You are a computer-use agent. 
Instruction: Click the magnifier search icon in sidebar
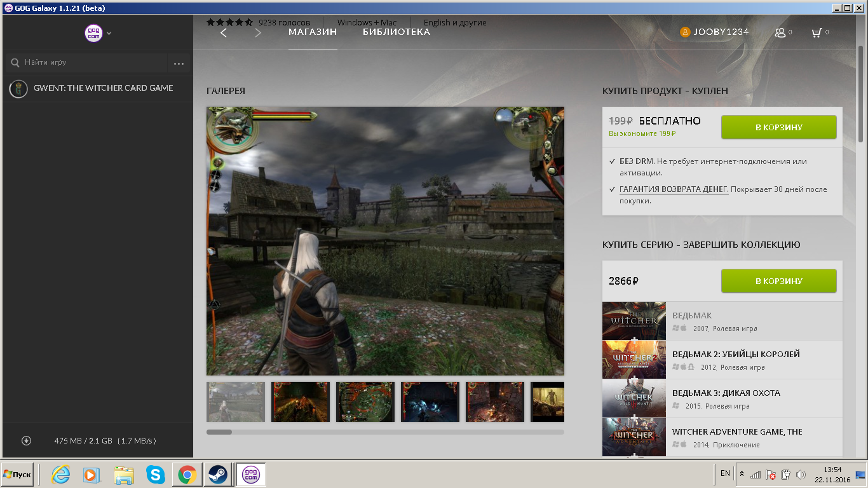click(15, 63)
